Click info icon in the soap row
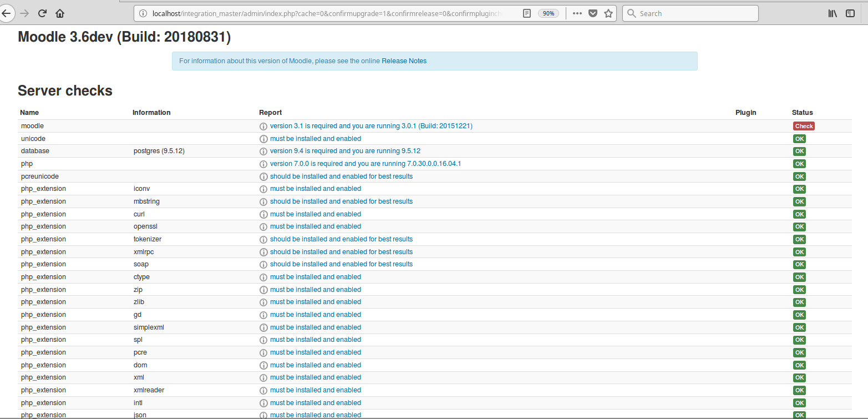Viewport: 868px width, 419px height. coord(263,264)
